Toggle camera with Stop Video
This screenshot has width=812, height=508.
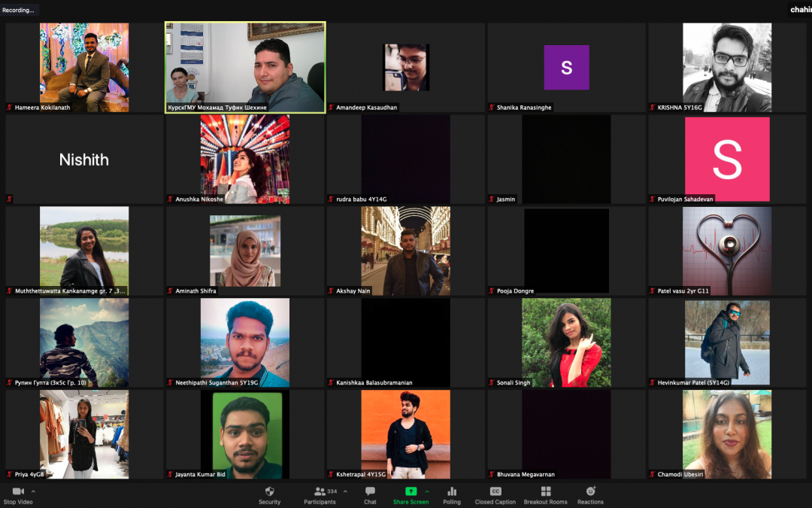click(x=18, y=494)
